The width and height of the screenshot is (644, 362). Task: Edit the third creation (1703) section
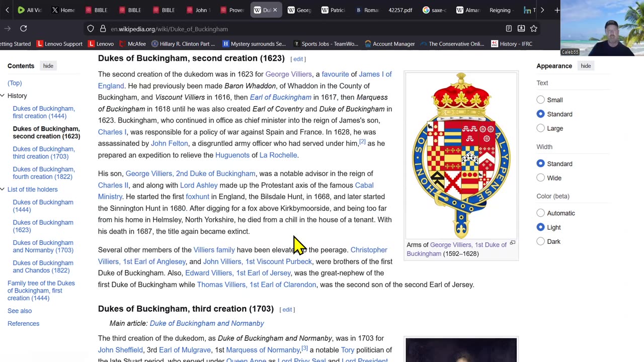pos(287,309)
